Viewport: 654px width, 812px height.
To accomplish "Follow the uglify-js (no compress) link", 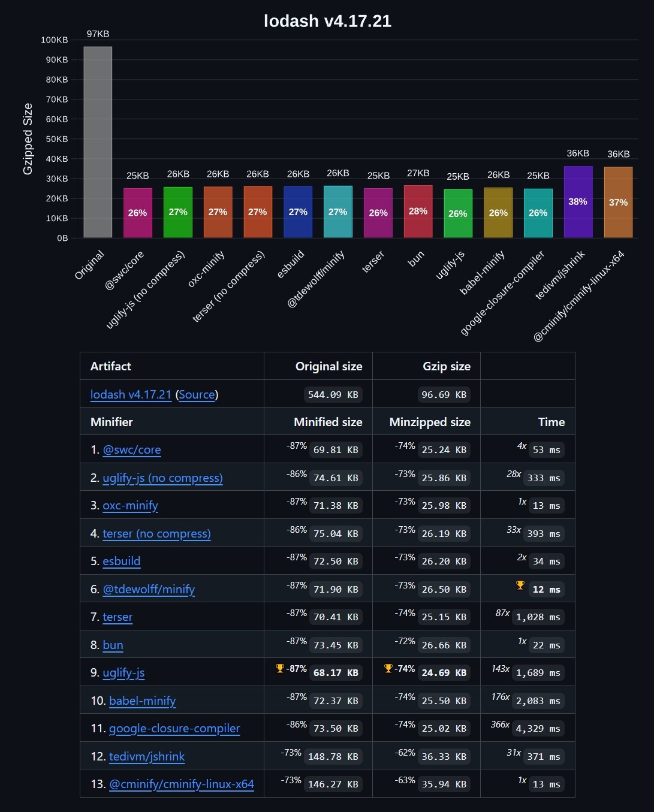I will (x=162, y=478).
